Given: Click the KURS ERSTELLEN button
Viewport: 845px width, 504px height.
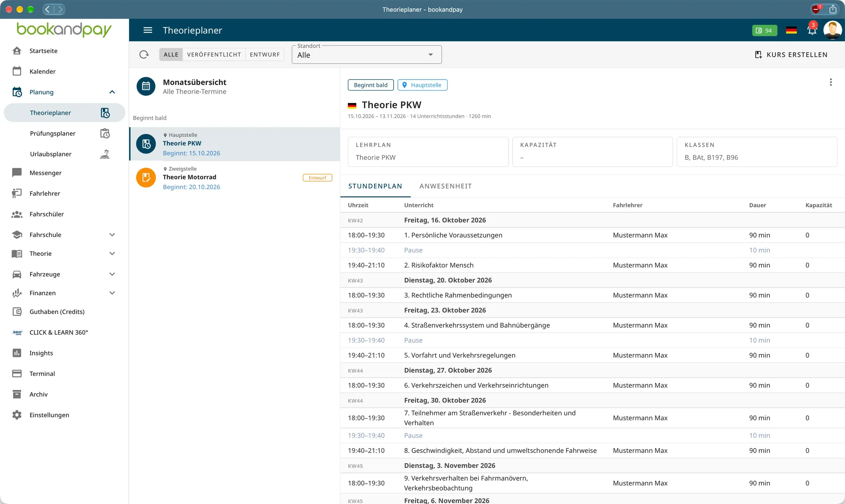Looking at the screenshot, I should pyautogui.click(x=791, y=55).
